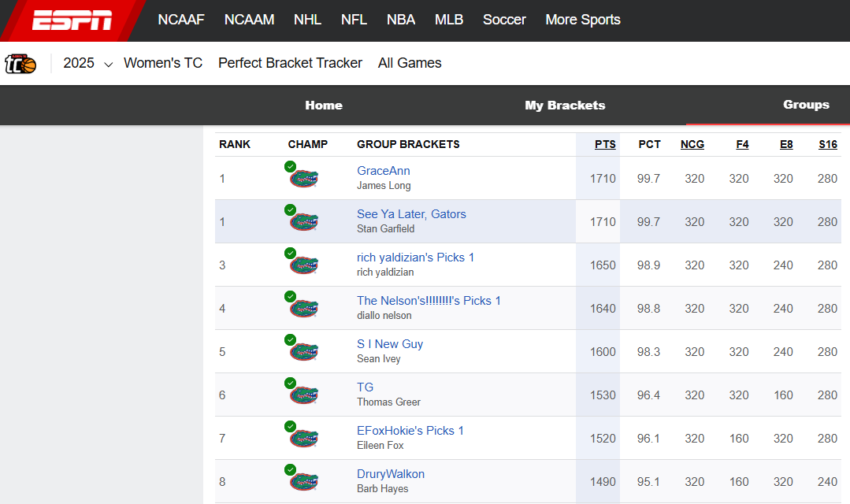Open the S I New Guy bracket

(390, 344)
